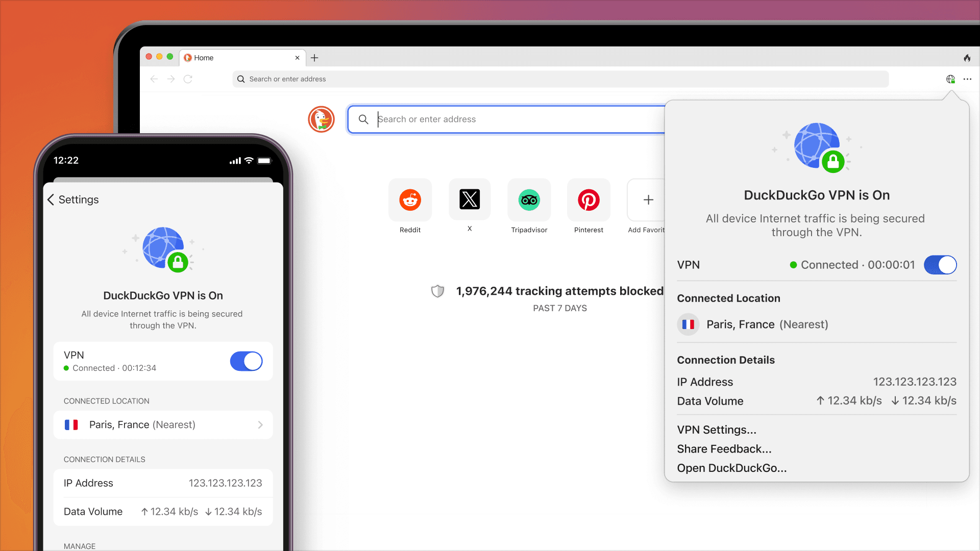Turn off VPN toggle in desktop popover
The width and height of the screenshot is (980, 551).
pos(940,265)
